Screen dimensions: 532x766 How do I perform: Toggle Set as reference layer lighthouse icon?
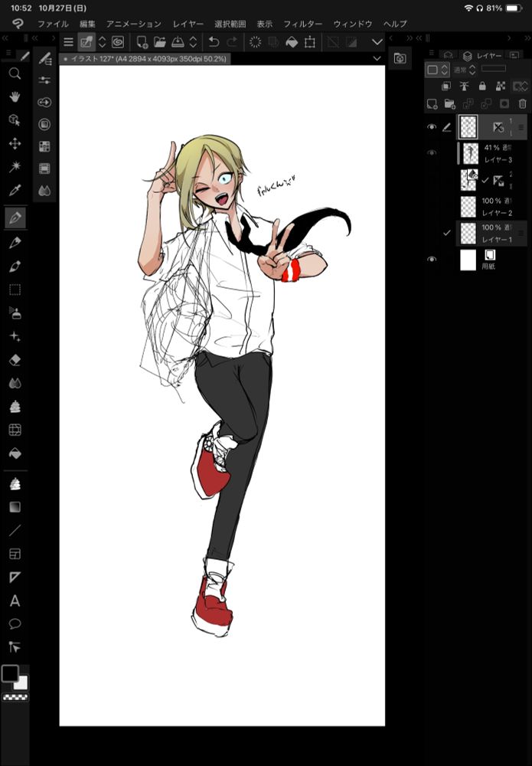464,87
